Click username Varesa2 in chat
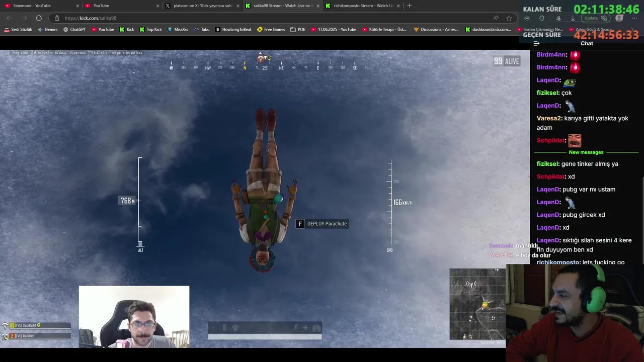 tap(548, 118)
